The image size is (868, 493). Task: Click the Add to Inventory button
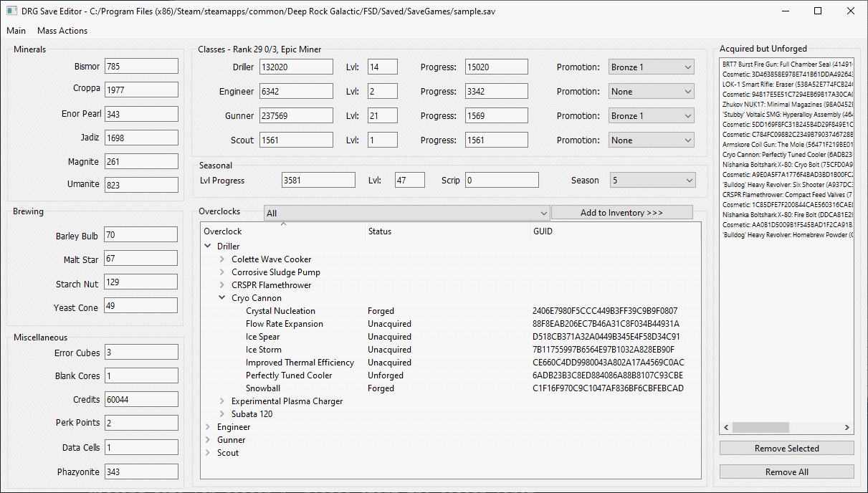pyautogui.click(x=622, y=213)
